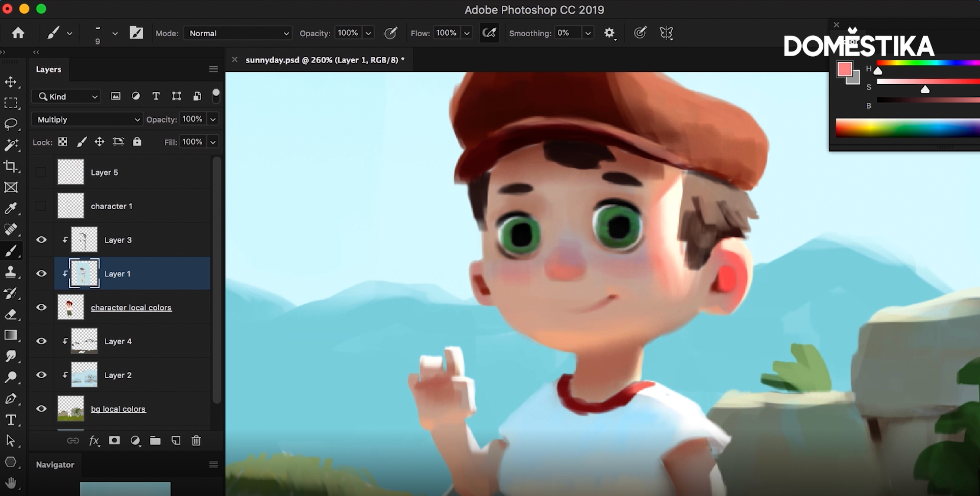Viewport: 980px width, 496px height.
Task: Select the Frame tool
Action: click(x=11, y=187)
